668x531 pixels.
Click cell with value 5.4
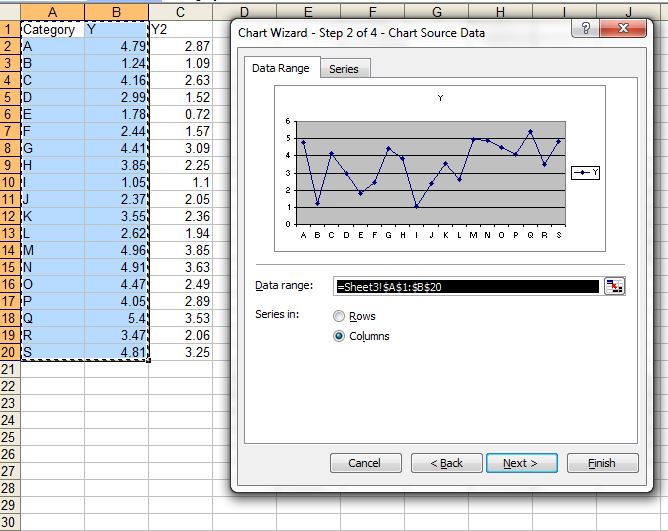tap(116, 318)
